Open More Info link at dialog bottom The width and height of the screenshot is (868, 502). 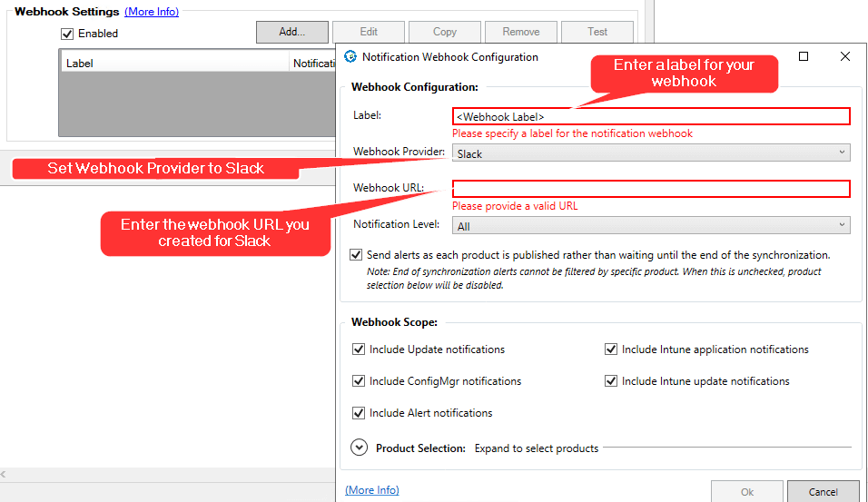372,490
